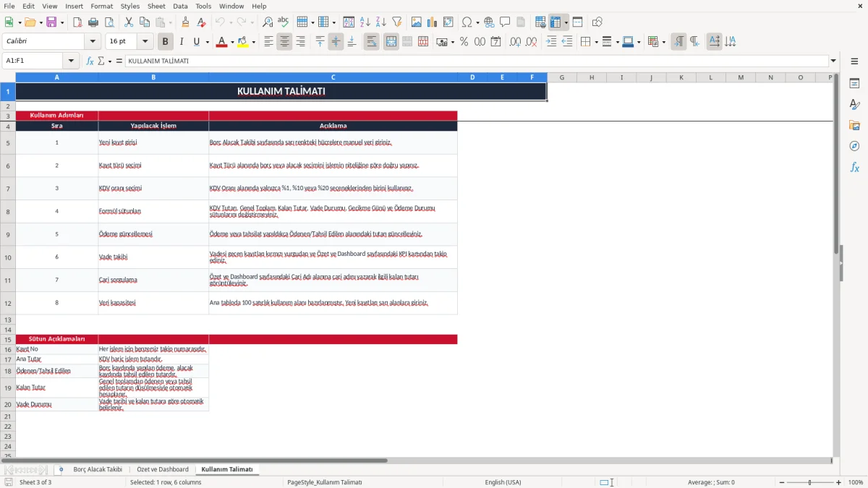The height and width of the screenshot is (488, 868).
Task: Toggle Merge and Center Cells
Action: 391,42
